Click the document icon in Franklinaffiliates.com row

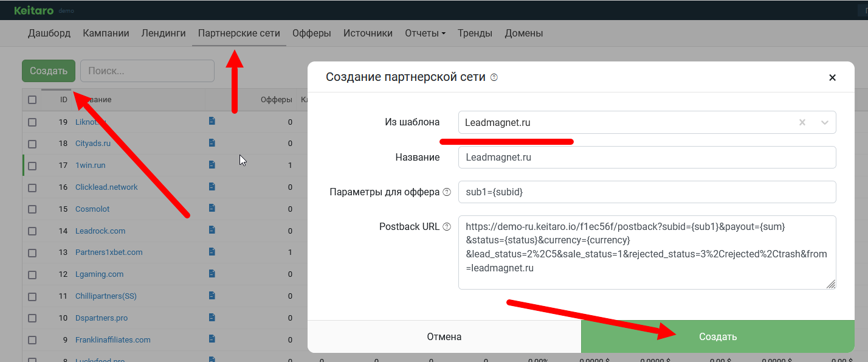click(212, 339)
